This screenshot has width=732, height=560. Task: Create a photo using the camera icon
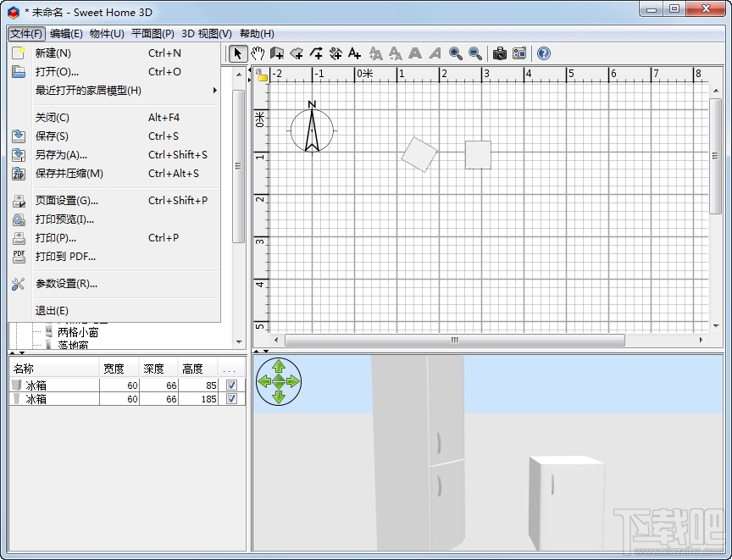point(500,53)
